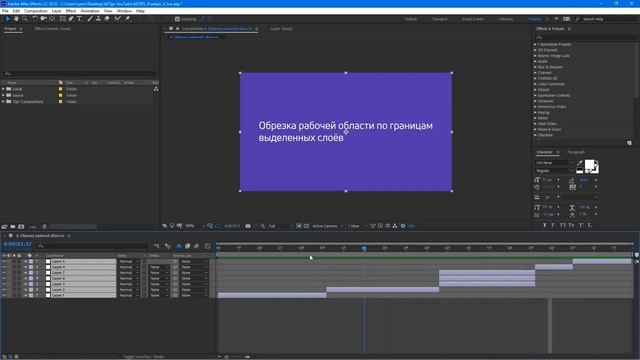
Task: Toggle visibility eye of Layer 1
Action: (4, 296)
